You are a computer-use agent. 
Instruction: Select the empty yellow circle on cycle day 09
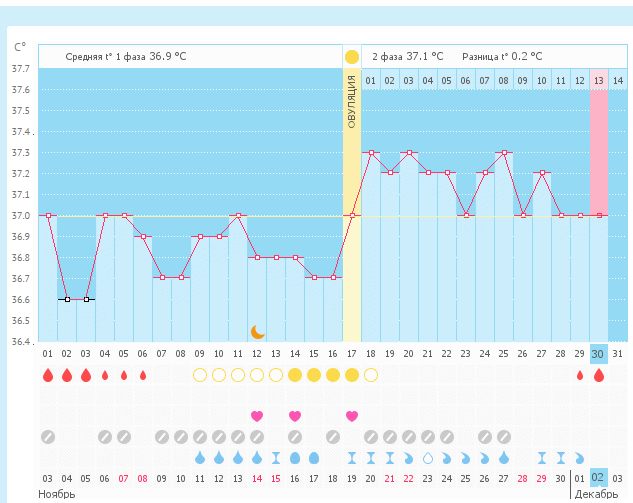(200, 375)
